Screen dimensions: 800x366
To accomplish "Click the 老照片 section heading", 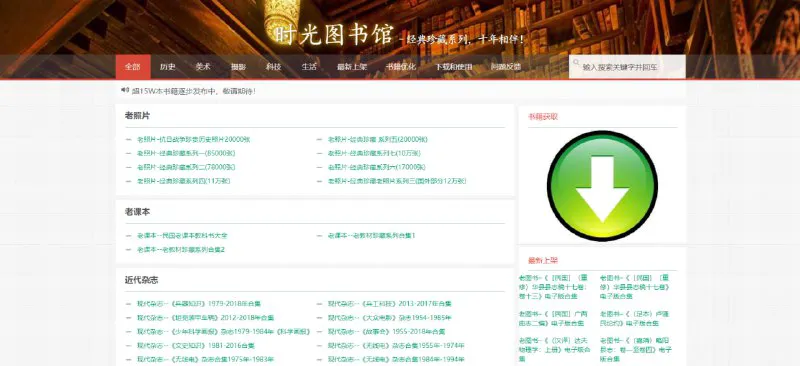I will coord(137,116).
